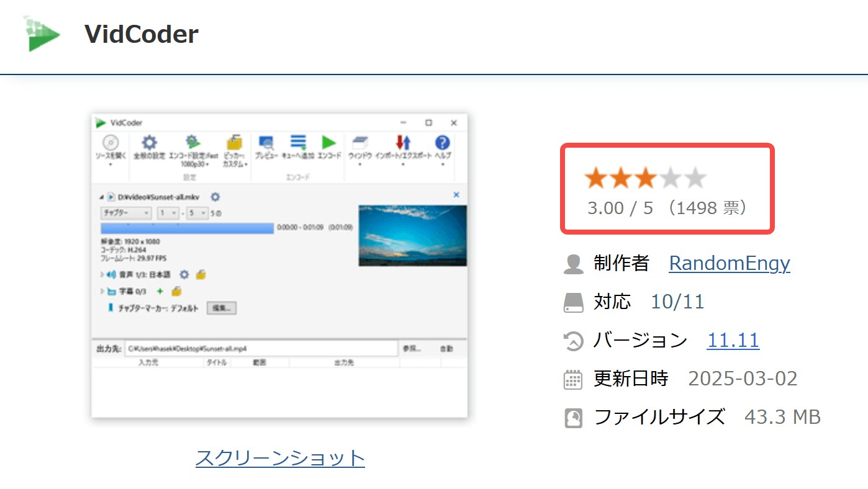Click the green plus icon beside 字幕

click(160, 291)
